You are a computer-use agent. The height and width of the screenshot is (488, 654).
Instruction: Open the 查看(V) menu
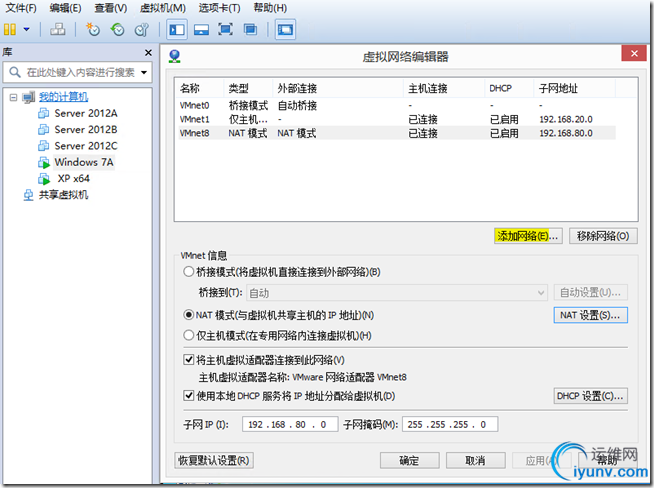[111, 8]
